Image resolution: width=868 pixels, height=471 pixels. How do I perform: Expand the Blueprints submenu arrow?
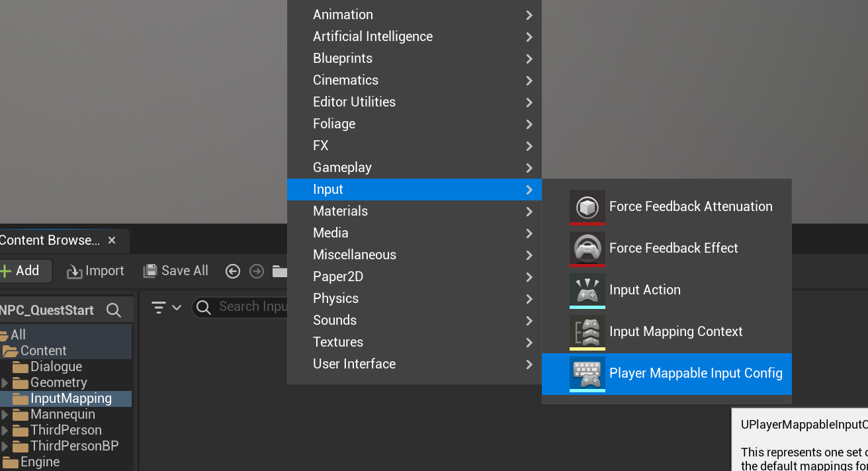coord(529,59)
